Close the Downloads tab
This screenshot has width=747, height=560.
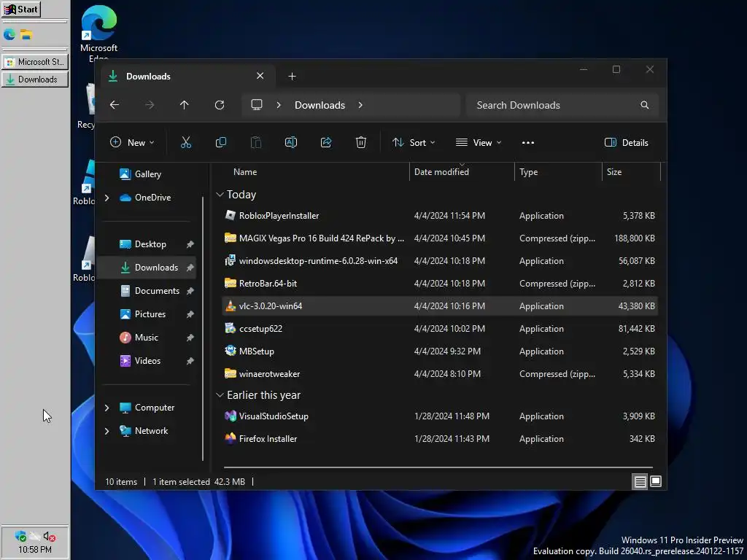(260, 76)
